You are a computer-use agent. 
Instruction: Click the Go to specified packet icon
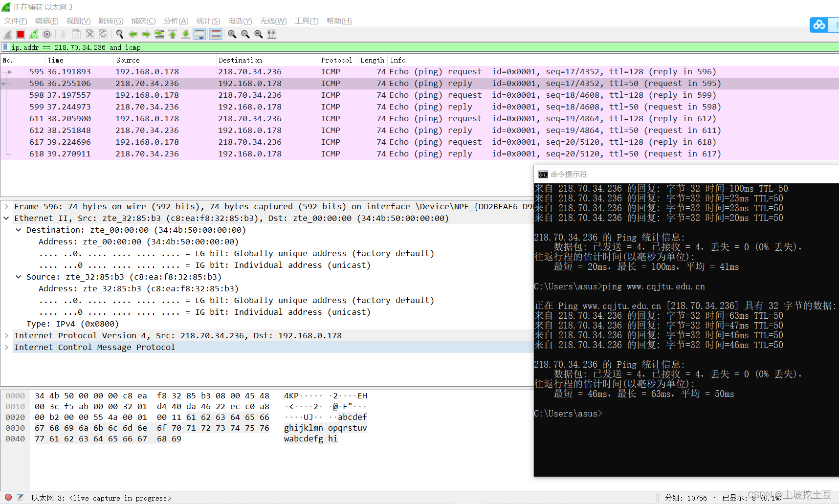(159, 34)
